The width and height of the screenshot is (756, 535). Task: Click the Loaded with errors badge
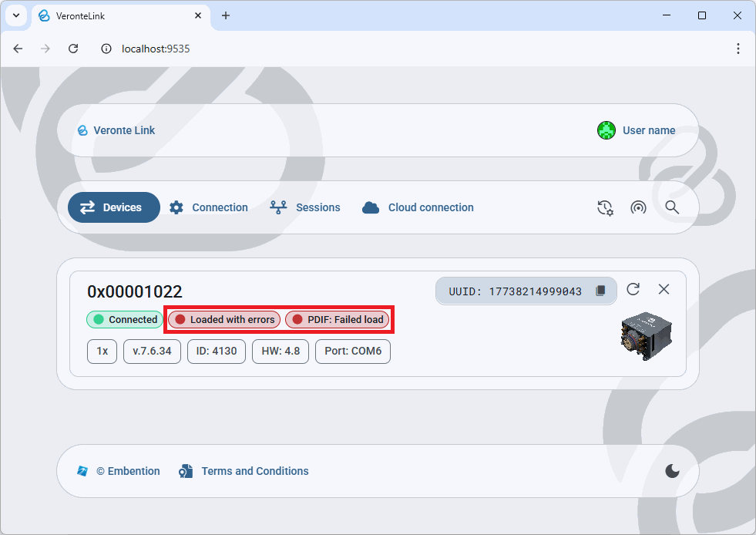click(x=224, y=319)
